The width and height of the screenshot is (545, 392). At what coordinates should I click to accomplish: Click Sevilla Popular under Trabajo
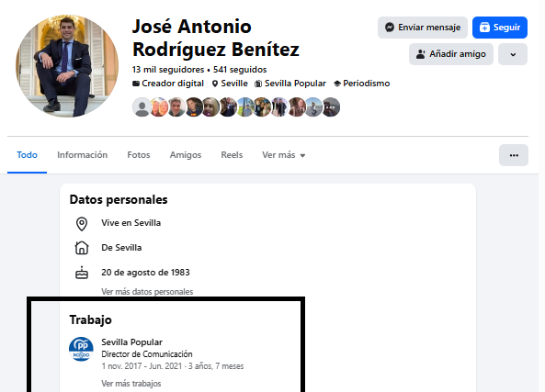tap(131, 342)
